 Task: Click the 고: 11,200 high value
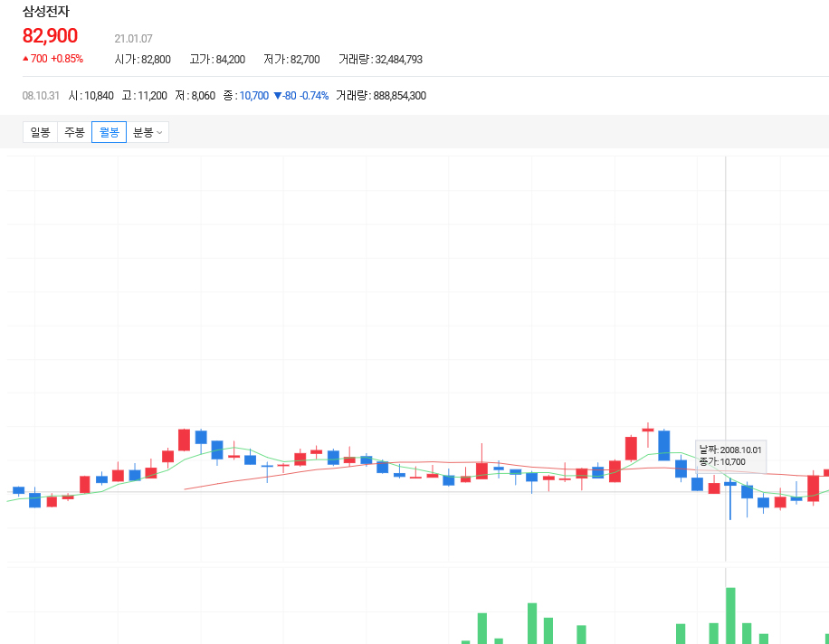tap(144, 96)
